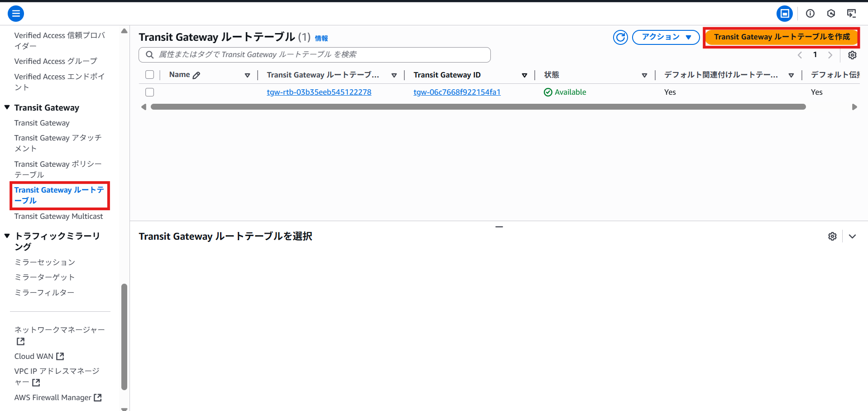Open transit gateway tgw-06c7668f922154fa1 link

tap(457, 92)
